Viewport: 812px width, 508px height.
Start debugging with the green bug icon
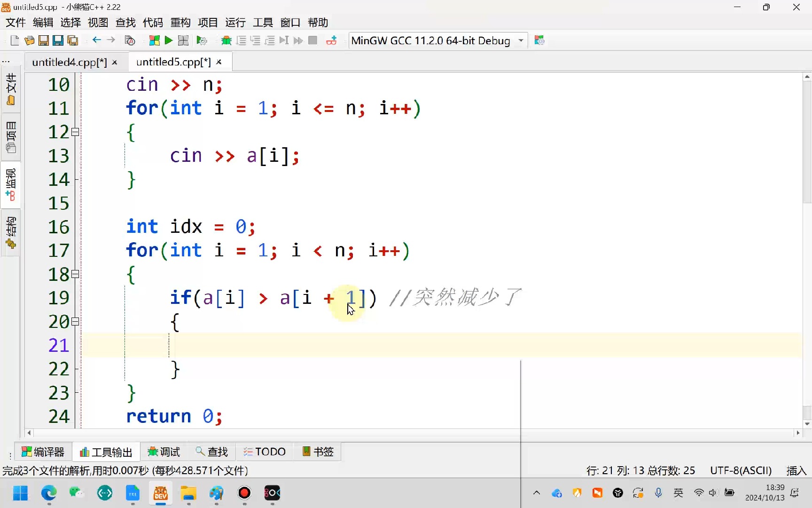tap(226, 40)
